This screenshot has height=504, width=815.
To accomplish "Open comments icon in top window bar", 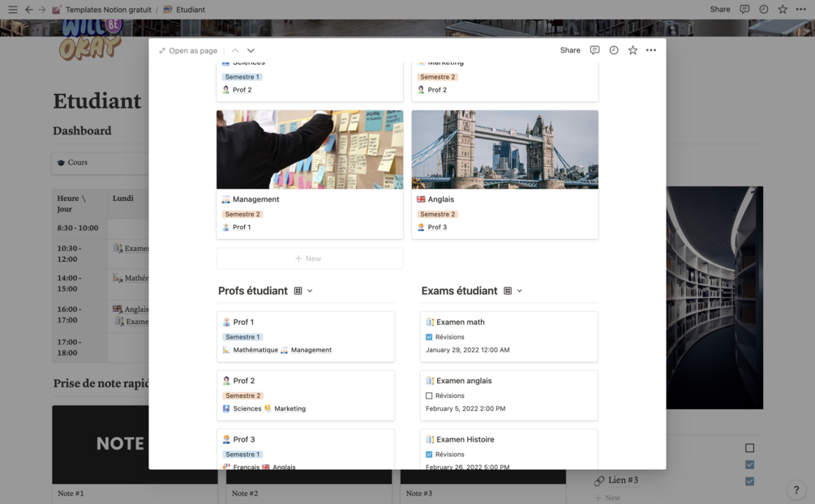I will pos(744,10).
